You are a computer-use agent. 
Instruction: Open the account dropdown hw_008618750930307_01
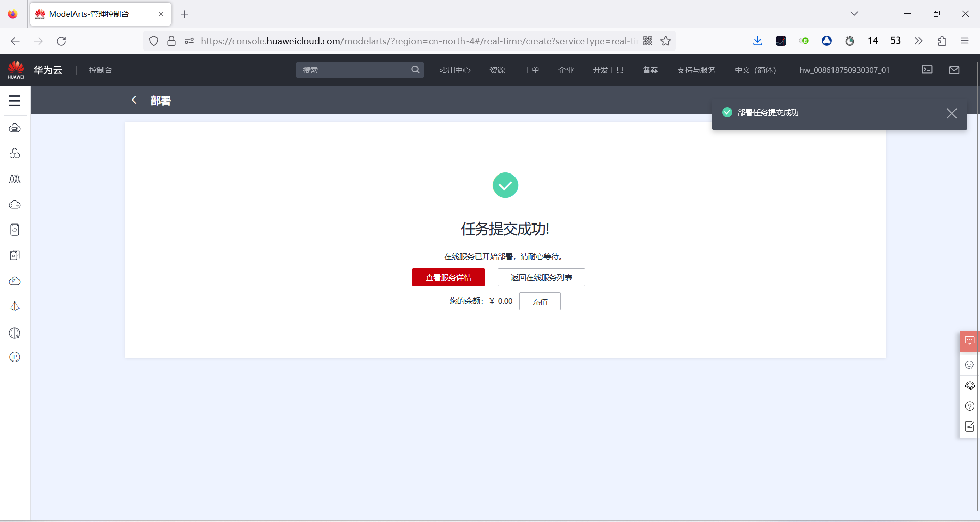844,70
